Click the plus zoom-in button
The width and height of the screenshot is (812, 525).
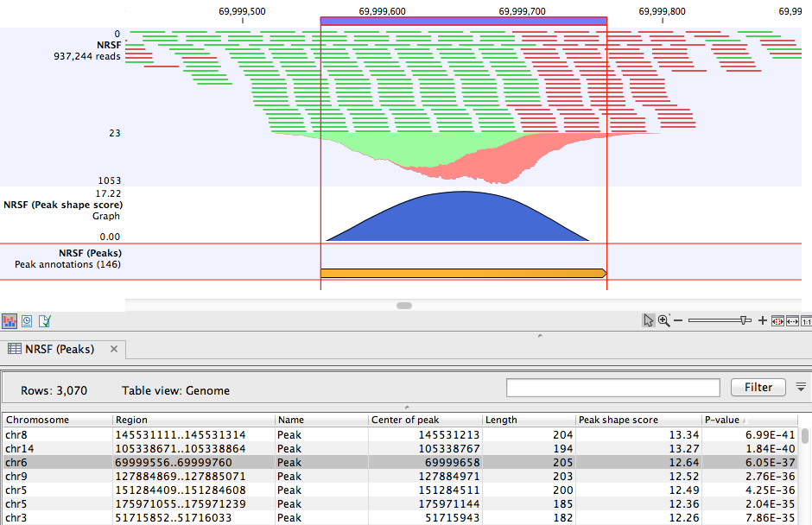tap(762, 320)
